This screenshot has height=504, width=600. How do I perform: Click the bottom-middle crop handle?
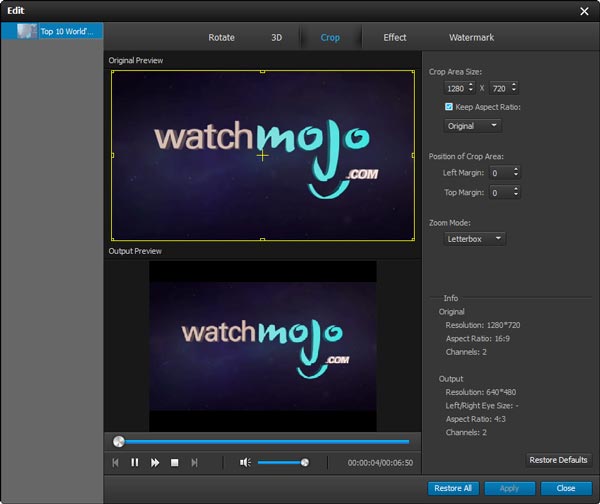(262, 240)
